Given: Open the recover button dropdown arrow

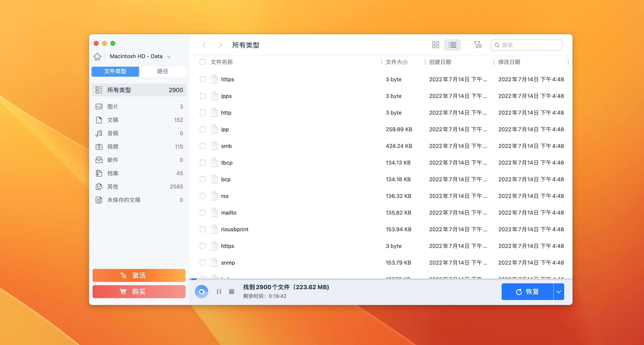Looking at the screenshot, I should click(559, 291).
